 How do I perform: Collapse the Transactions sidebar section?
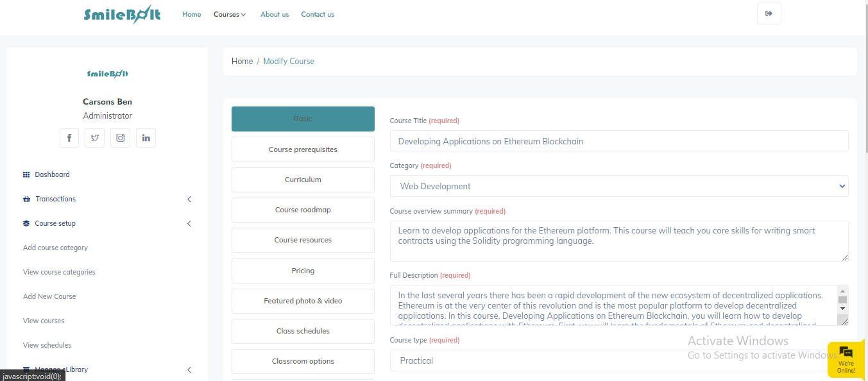click(x=189, y=199)
